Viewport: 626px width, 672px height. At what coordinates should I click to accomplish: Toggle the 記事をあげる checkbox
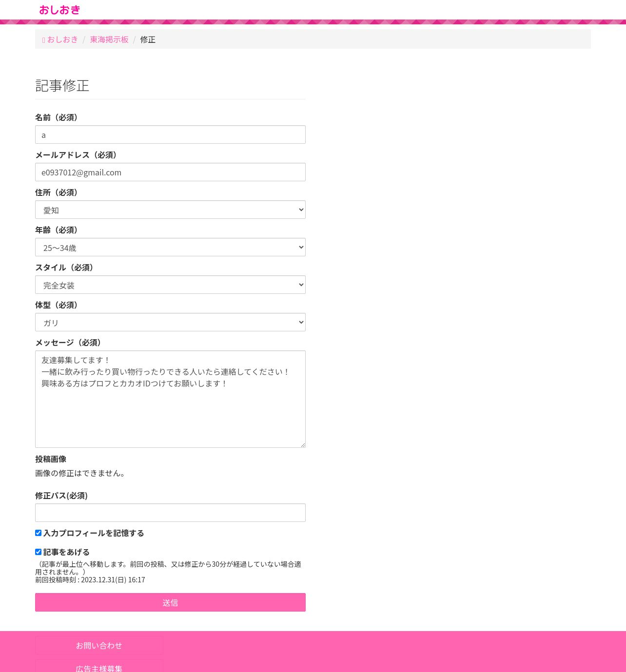coord(38,552)
